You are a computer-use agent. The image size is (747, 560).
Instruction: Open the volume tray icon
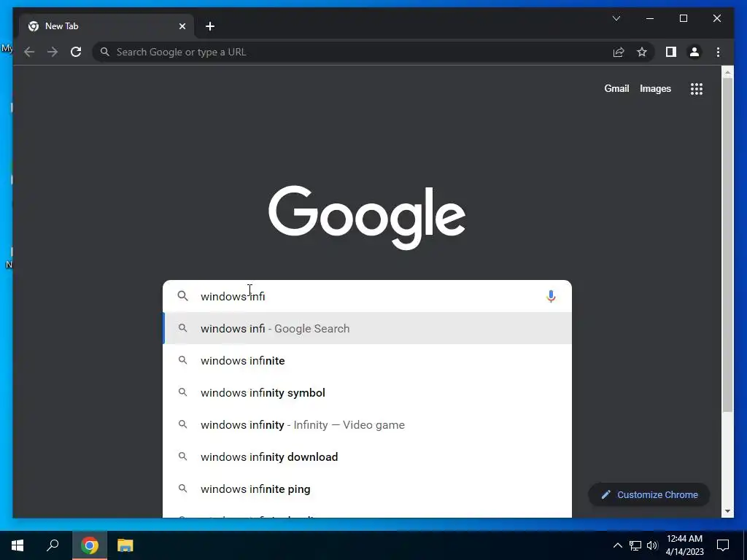(x=652, y=545)
